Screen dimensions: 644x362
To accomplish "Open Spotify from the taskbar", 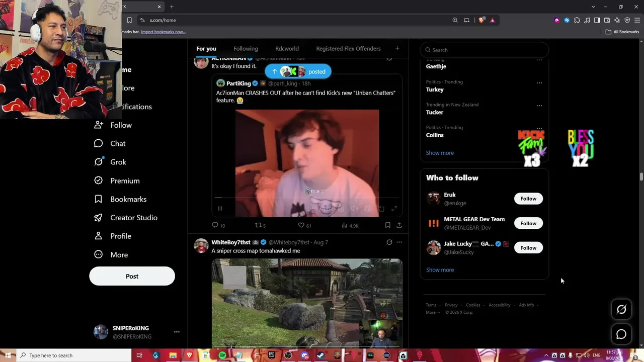I will 222,355.
